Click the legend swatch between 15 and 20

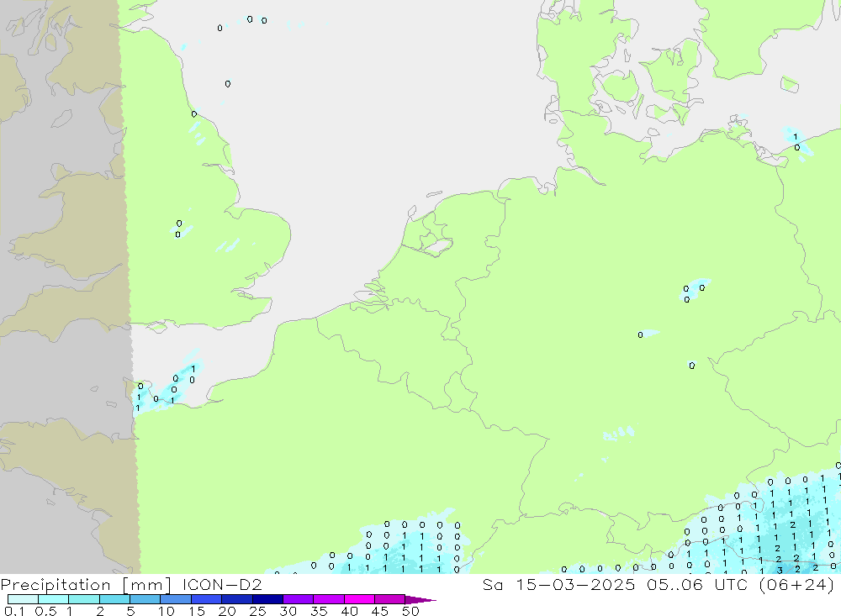point(207,599)
